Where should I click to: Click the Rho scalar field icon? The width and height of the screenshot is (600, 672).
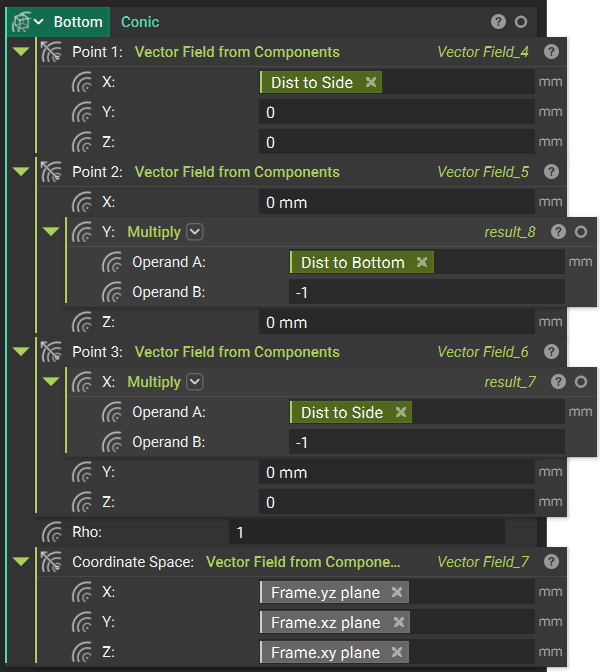(52, 532)
